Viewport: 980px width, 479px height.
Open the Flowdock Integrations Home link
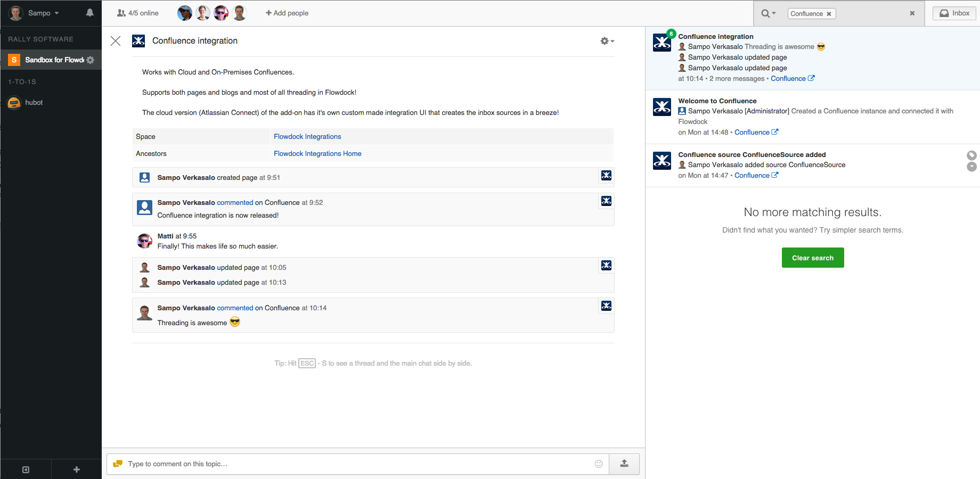coord(317,154)
